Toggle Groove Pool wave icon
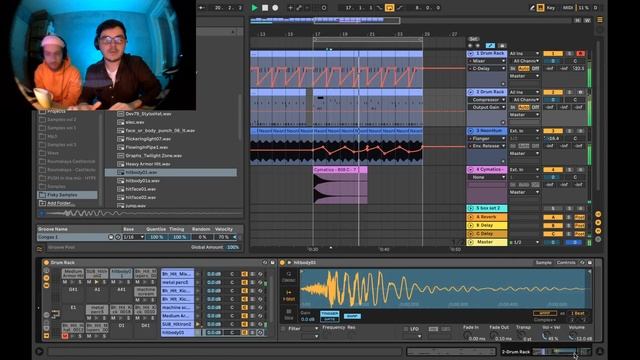 40,248
